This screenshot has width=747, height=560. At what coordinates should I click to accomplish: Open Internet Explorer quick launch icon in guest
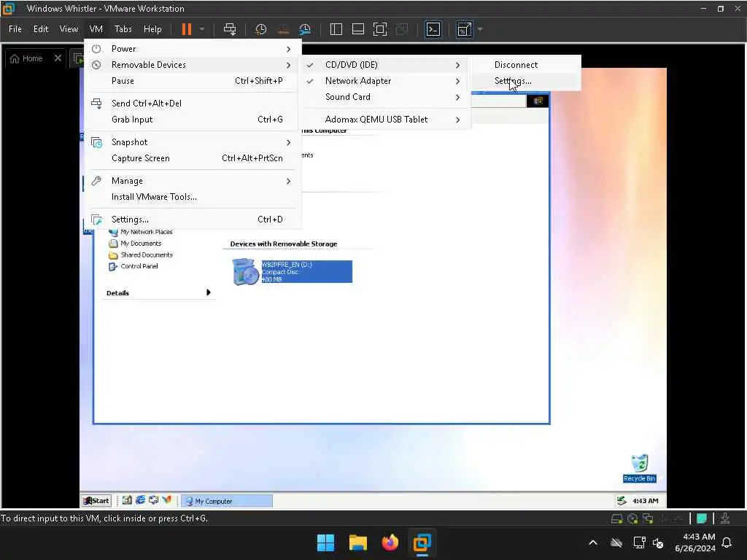pyautogui.click(x=140, y=500)
